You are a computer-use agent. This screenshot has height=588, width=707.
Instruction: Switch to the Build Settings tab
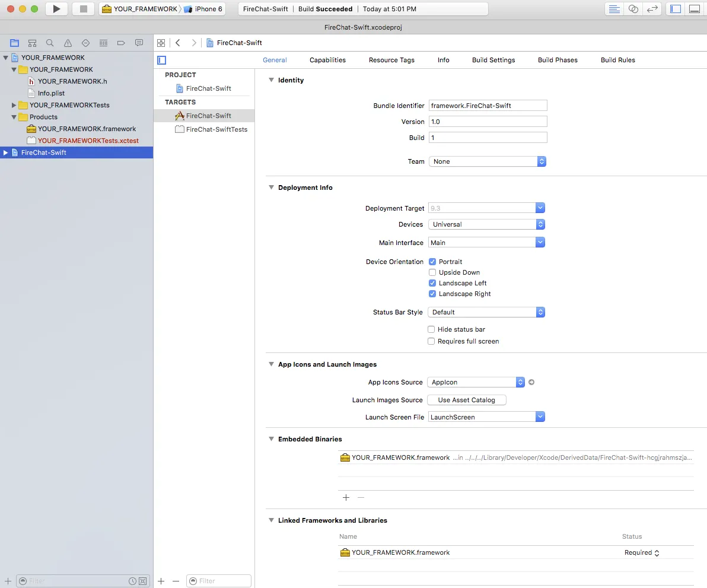click(x=493, y=60)
